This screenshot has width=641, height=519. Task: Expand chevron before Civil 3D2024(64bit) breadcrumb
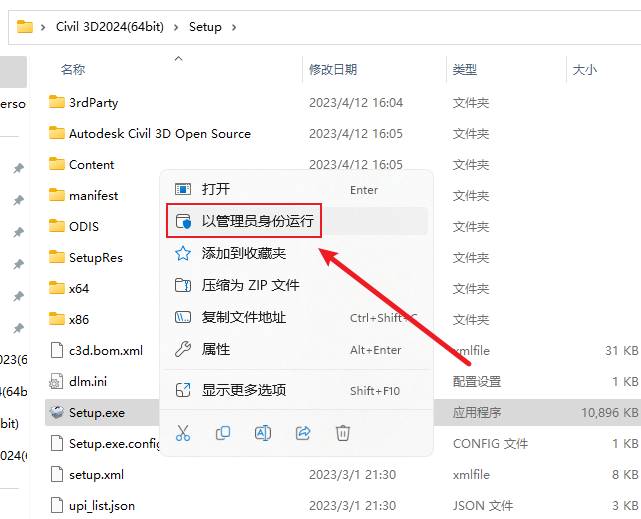(x=43, y=27)
